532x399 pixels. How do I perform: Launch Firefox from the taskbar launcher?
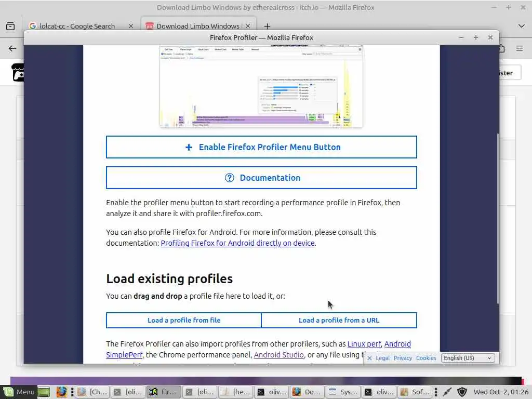[x=61, y=392]
